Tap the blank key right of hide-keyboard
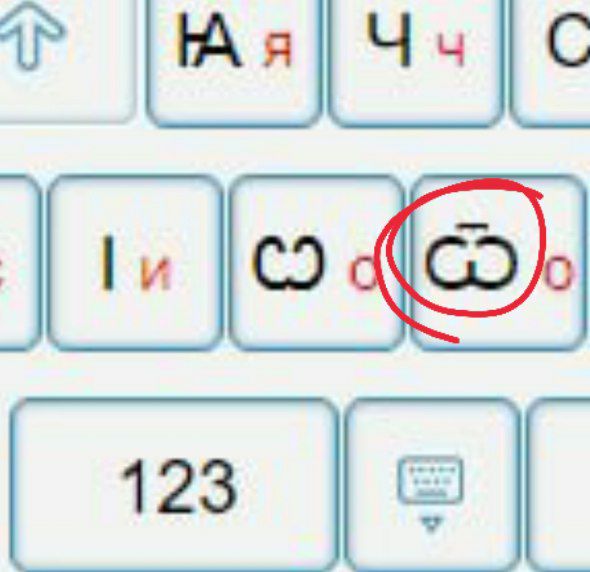The width and height of the screenshot is (590, 572). [558, 485]
